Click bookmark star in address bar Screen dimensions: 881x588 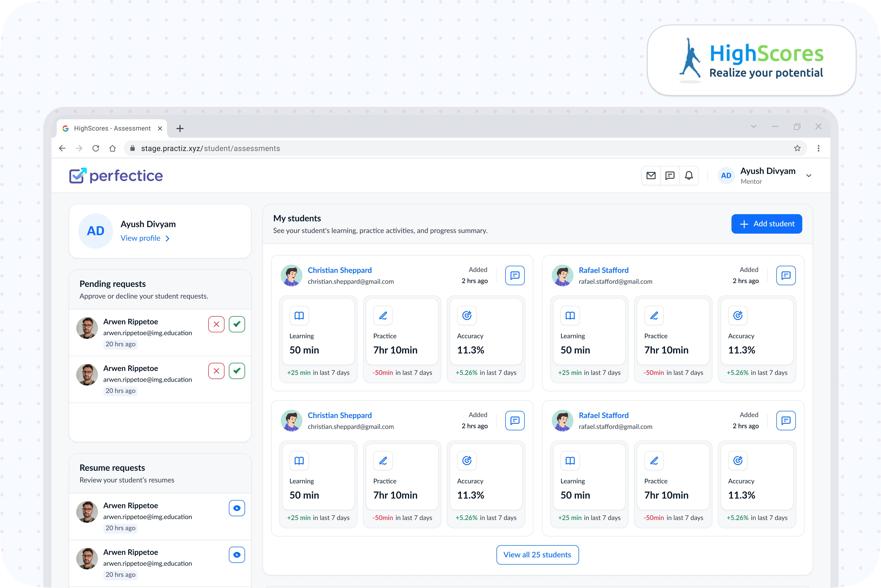point(797,148)
